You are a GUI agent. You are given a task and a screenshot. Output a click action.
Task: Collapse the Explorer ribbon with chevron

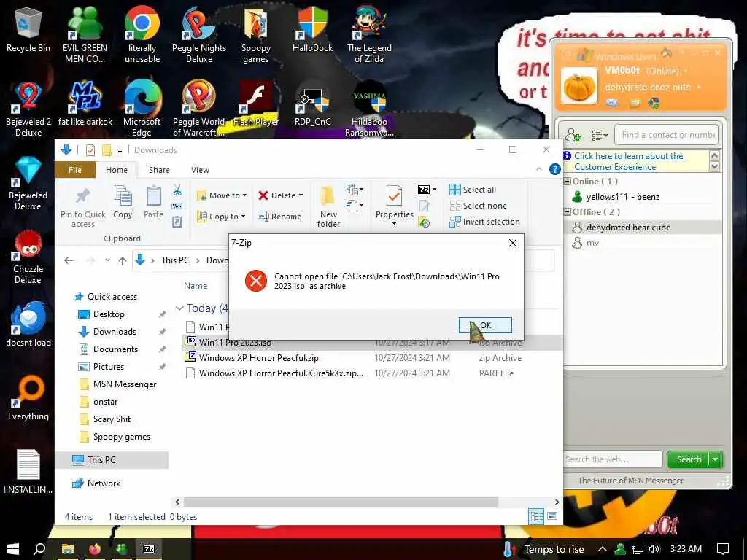coord(539,169)
